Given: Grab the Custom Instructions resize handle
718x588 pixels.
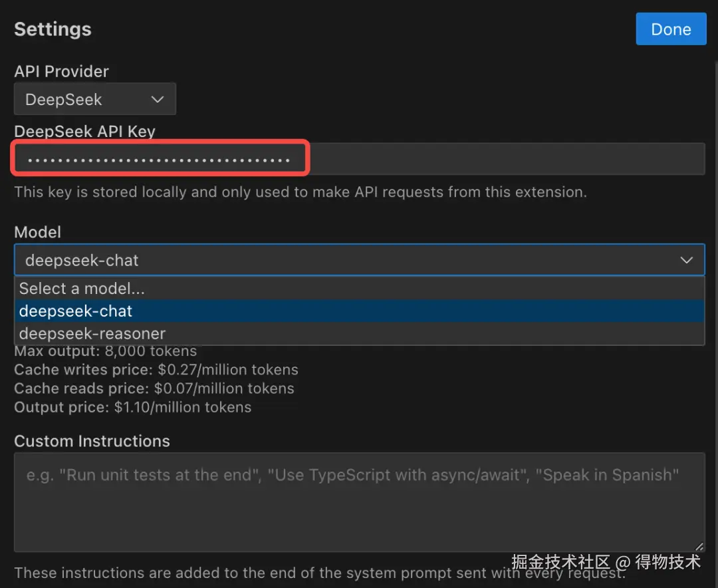Looking at the screenshot, I should (699, 546).
